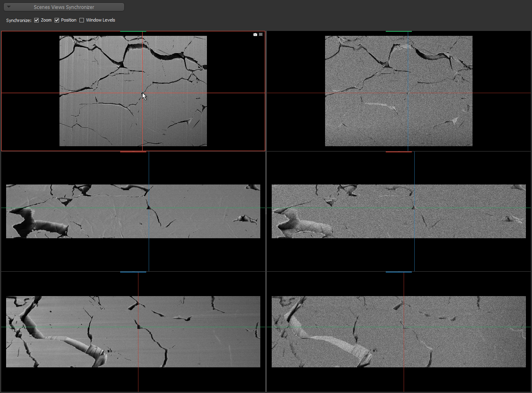Screen dimensions: 532x393
Task: Click the Scenes Views Synchronizer header title
Action: [64, 7]
